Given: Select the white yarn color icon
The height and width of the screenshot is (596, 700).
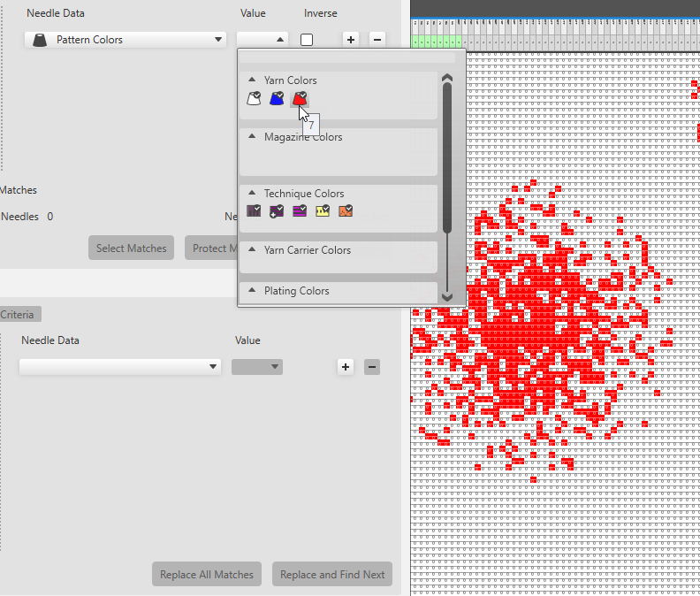Looking at the screenshot, I should point(255,99).
